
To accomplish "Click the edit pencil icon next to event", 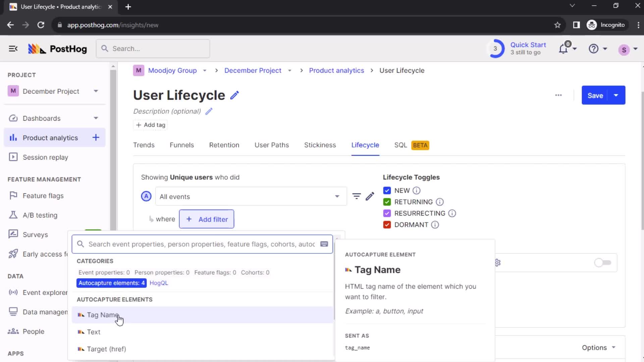I will [371, 196].
